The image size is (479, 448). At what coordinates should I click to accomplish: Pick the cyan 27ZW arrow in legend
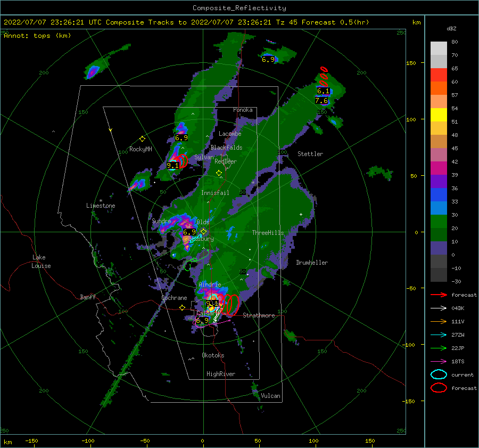pyautogui.click(x=439, y=335)
